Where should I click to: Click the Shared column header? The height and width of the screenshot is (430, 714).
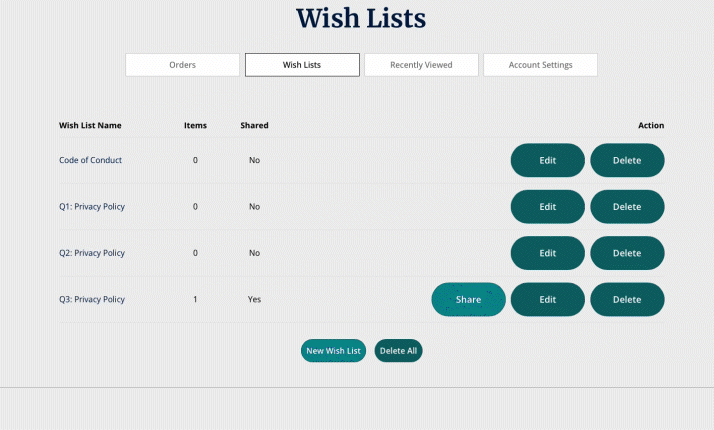click(254, 125)
